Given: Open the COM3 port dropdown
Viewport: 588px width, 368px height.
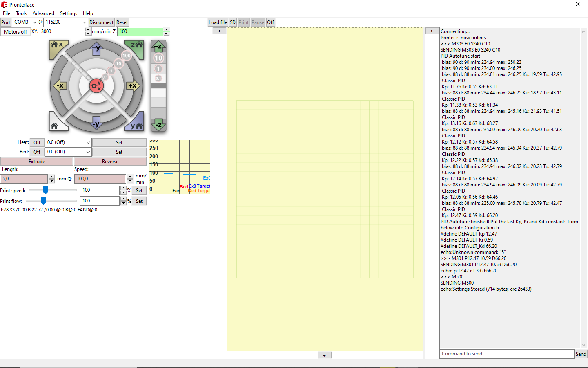Looking at the screenshot, I should [25, 22].
